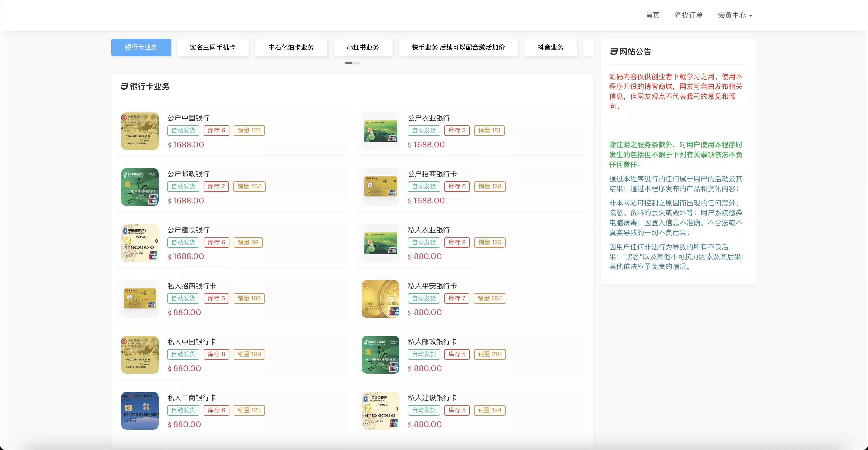Image resolution: width=868 pixels, height=450 pixels.
Task: Open the 会员中心 dropdown menu
Action: coord(735,15)
